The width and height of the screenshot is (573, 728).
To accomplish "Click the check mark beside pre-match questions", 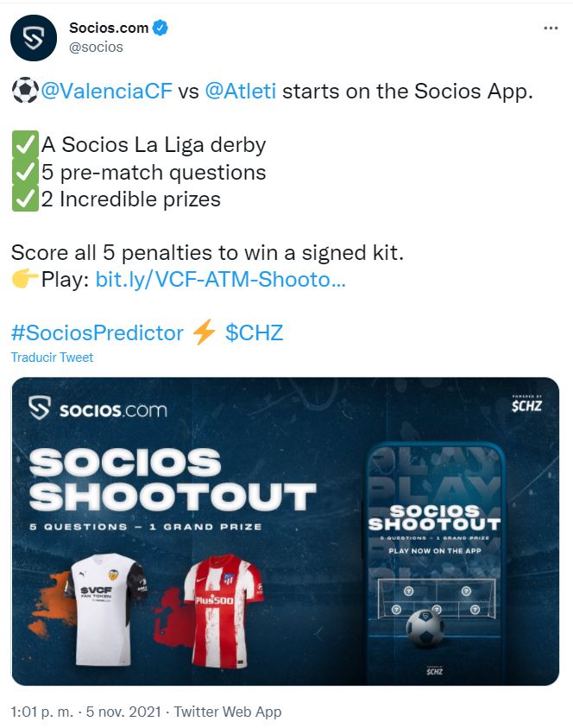I will 25,172.
